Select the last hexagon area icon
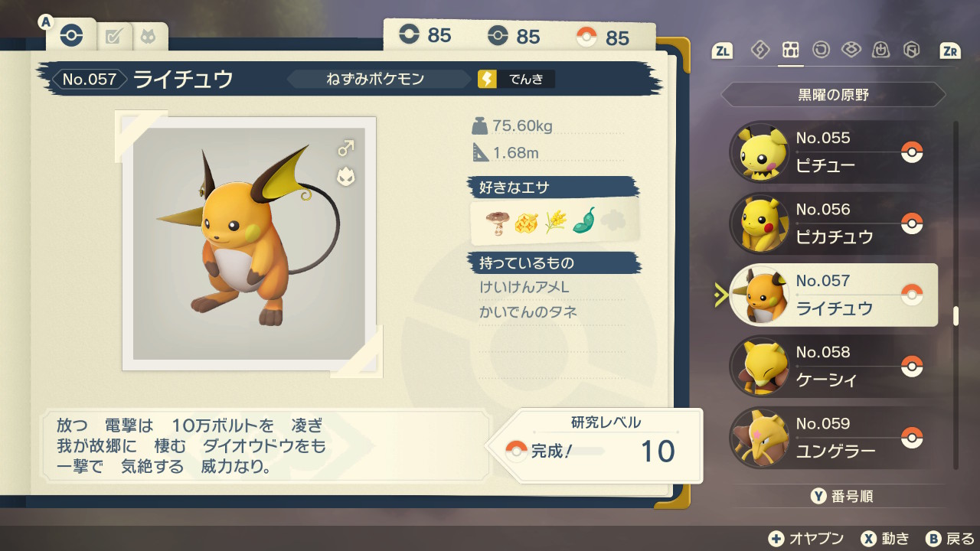This screenshot has width=980, height=551. [911, 50]
